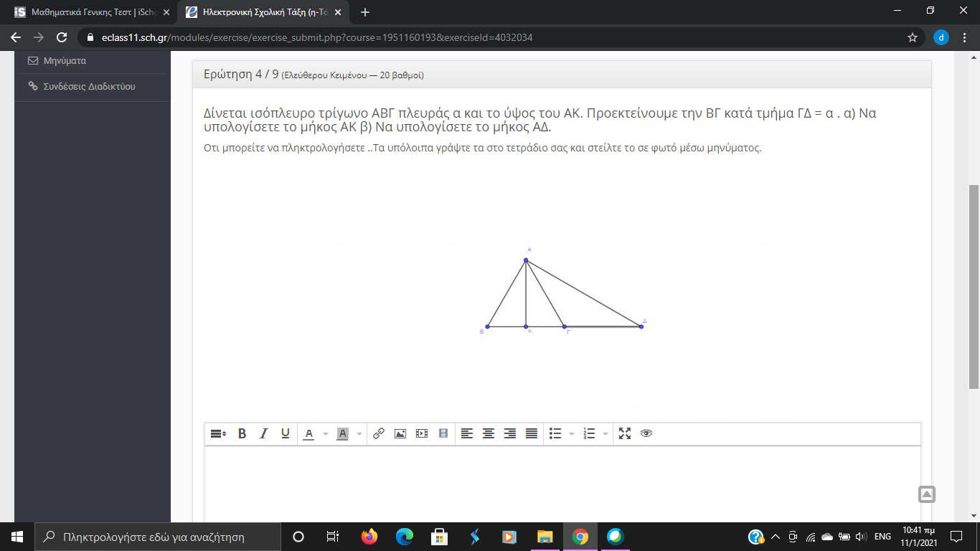
Task: Open Συνδέσεις Διαδικτύου in sidebar
Action: [90, 86]
